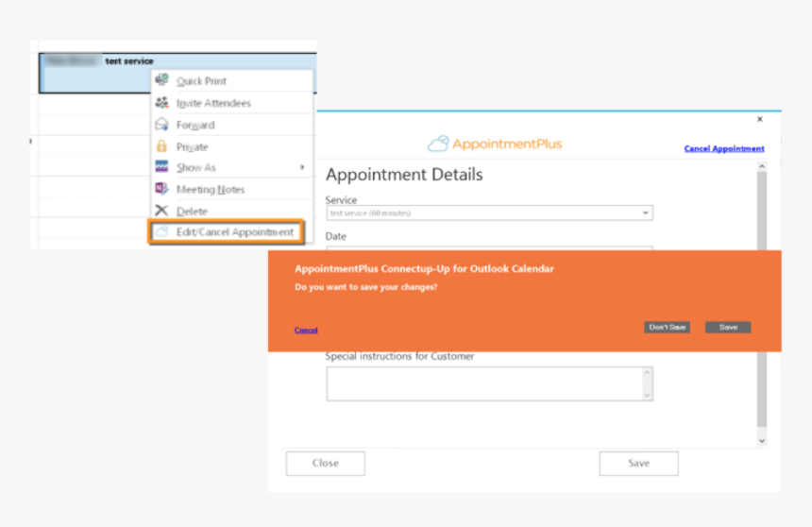The height and width of the screenshot is (527, 812).
Task: Click the Meeting Notes OneNote icon
Action: (x=162, y=189)
